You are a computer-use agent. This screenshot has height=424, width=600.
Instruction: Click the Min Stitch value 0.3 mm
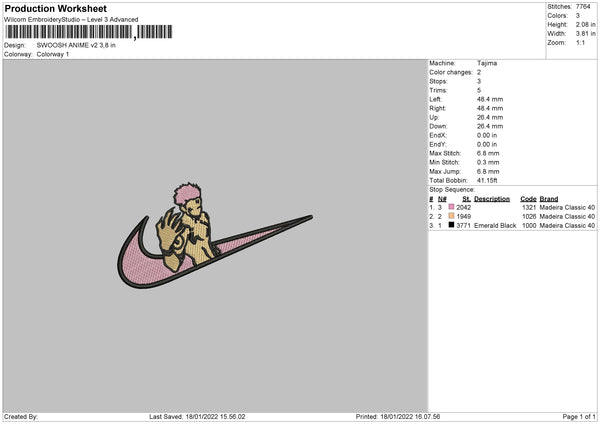pos(488,162)
